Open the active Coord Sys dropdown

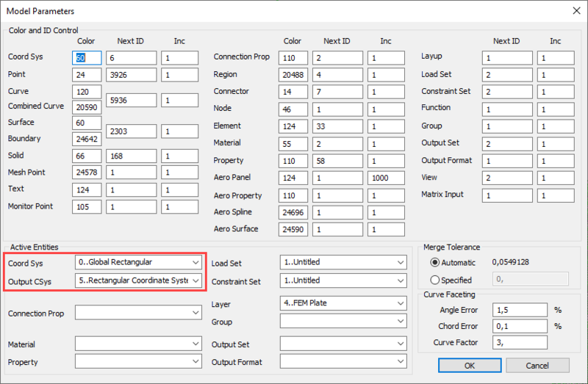click(x=138, y=262)
